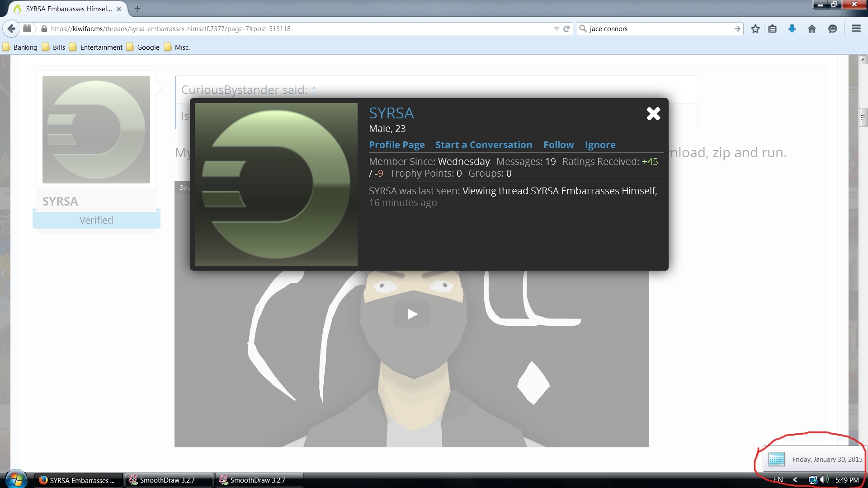
Task: Open SYRSA's Profile Page link
Action: click(397, 145)
